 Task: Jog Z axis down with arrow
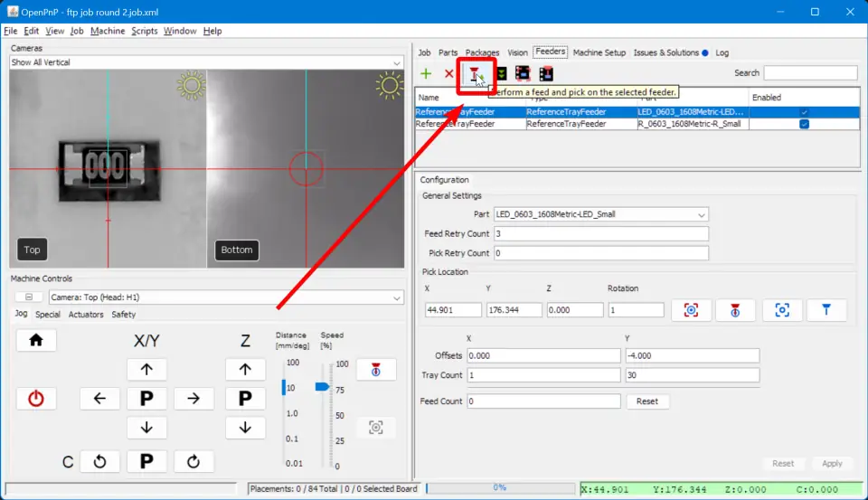(244, 428)
